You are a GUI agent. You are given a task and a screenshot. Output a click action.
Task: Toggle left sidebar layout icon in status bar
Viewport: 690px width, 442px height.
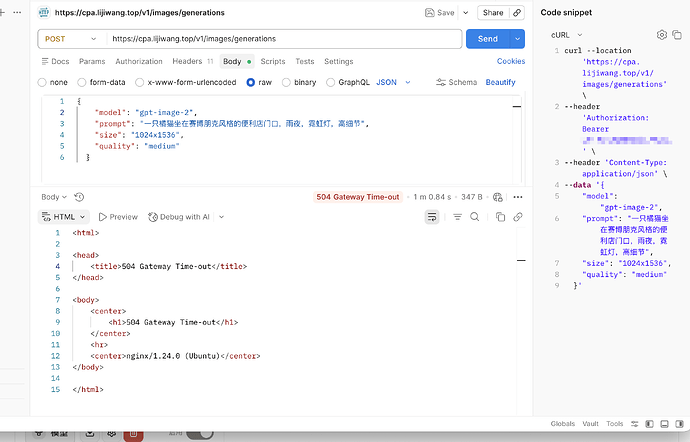pos(649,424)
